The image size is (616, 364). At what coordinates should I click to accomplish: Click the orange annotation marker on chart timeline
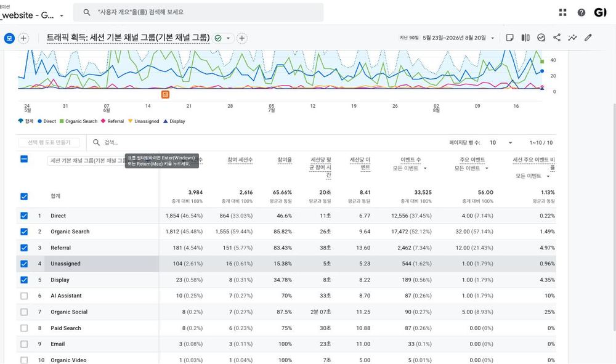click(165, 94)
